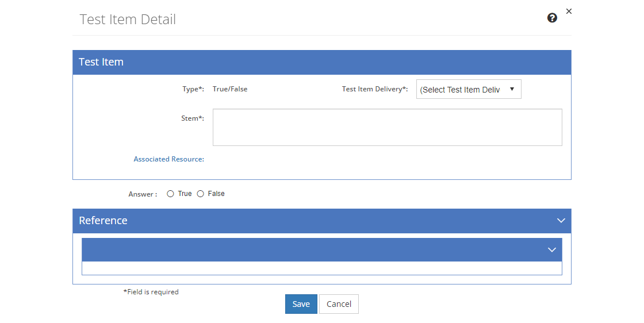This screenshot has width=644, height=323.
Task: Click the True/False type value text
Action: [x=230, y=89]
